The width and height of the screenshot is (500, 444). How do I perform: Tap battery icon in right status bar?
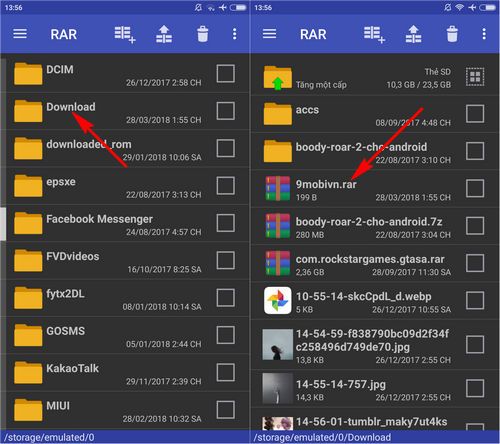pos(487,7)
